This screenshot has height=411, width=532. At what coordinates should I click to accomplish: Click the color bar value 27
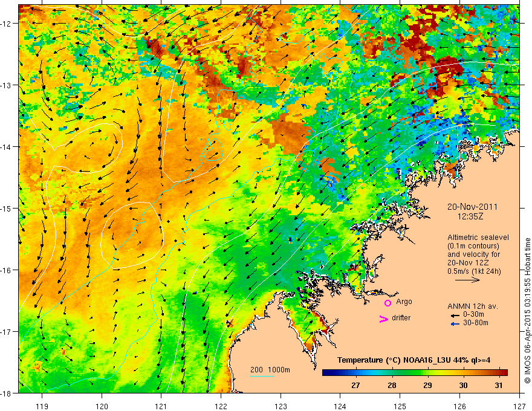click(x=355, y=385)
